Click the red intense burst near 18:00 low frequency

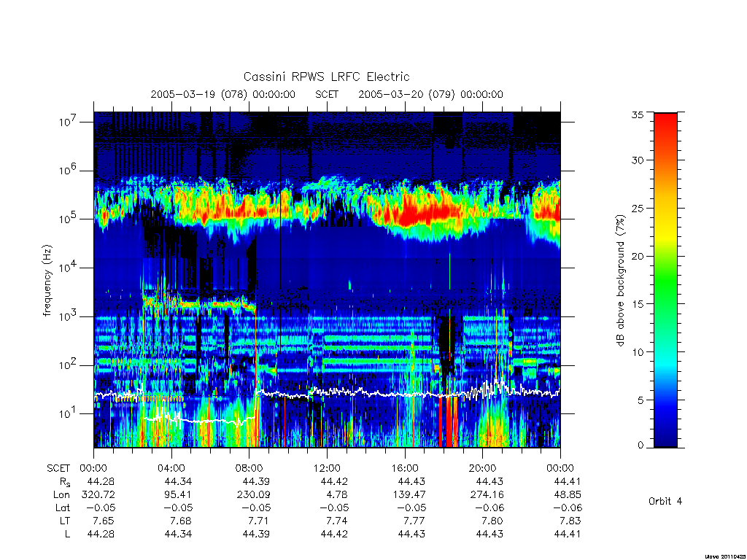[x=449, y=421]
